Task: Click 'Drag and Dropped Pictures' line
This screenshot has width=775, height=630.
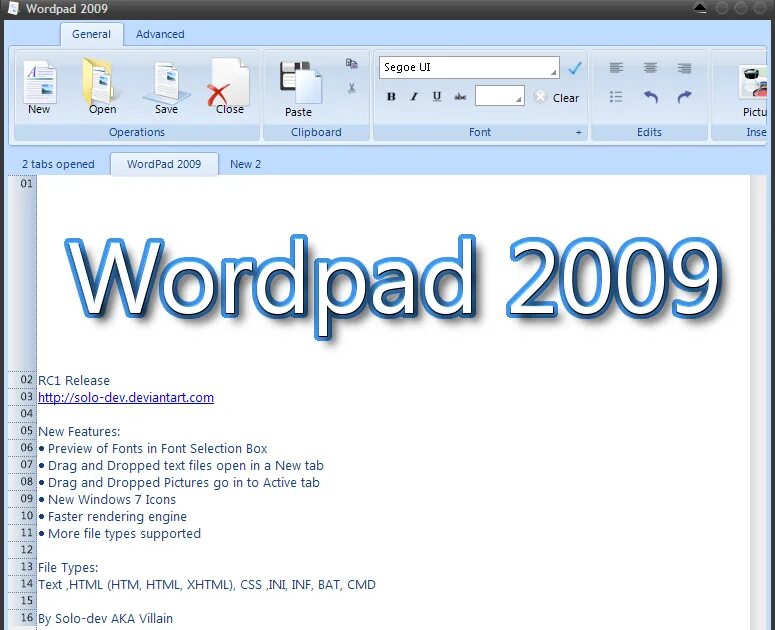Action: click(x=184, y=483)
